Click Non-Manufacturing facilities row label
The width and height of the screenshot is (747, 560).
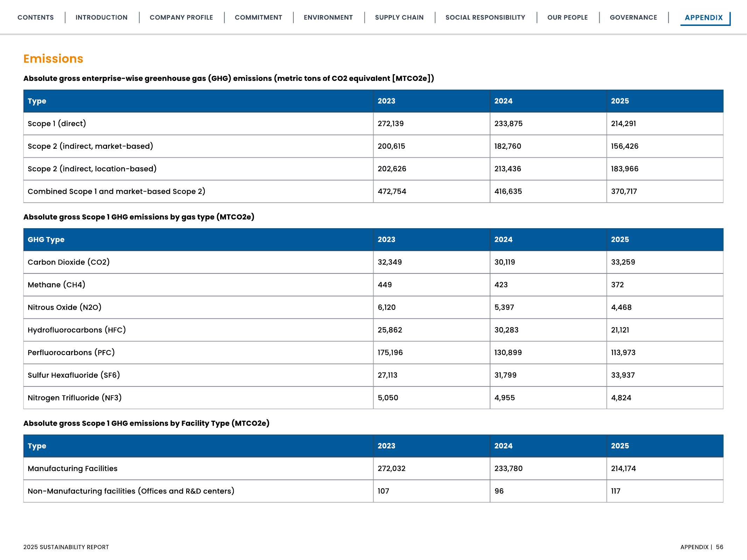[x=131, y=491]
